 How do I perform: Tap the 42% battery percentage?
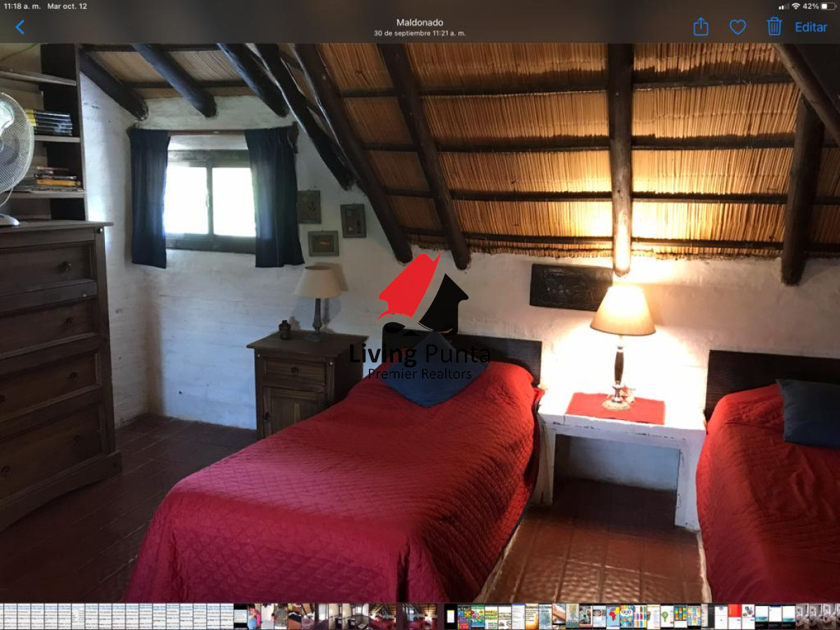[x=811, y=6]
